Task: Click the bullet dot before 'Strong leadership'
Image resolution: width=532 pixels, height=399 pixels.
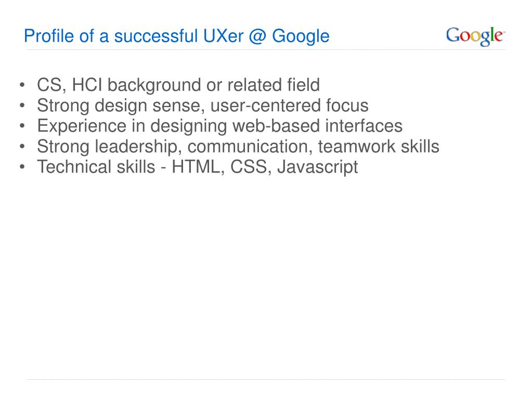Action: pos(22,146)
